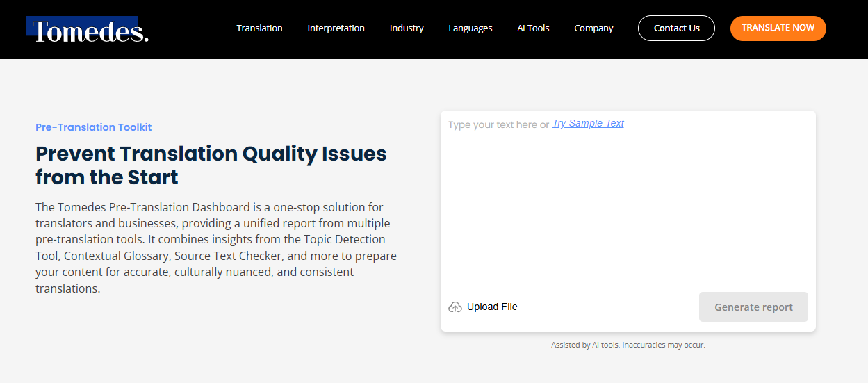Click the Tomedes logo in header
This screenshot has height=383, width=868.
click(88, 30)
